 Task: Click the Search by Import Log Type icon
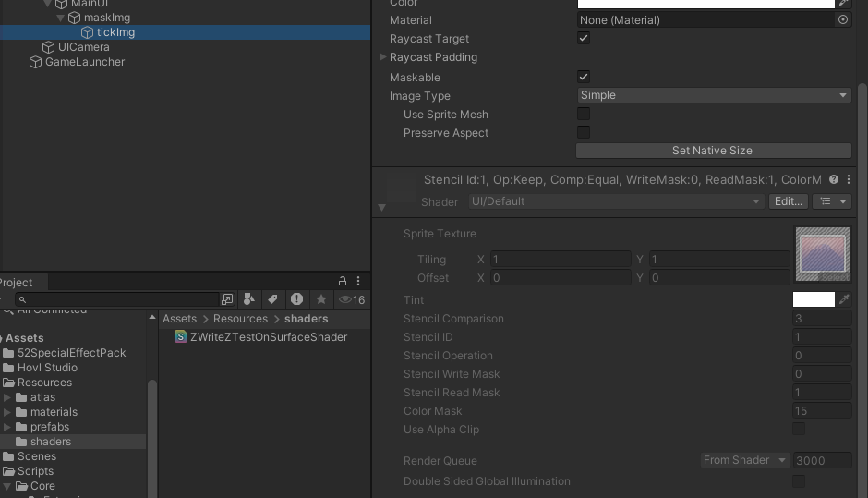pos(296,299)
